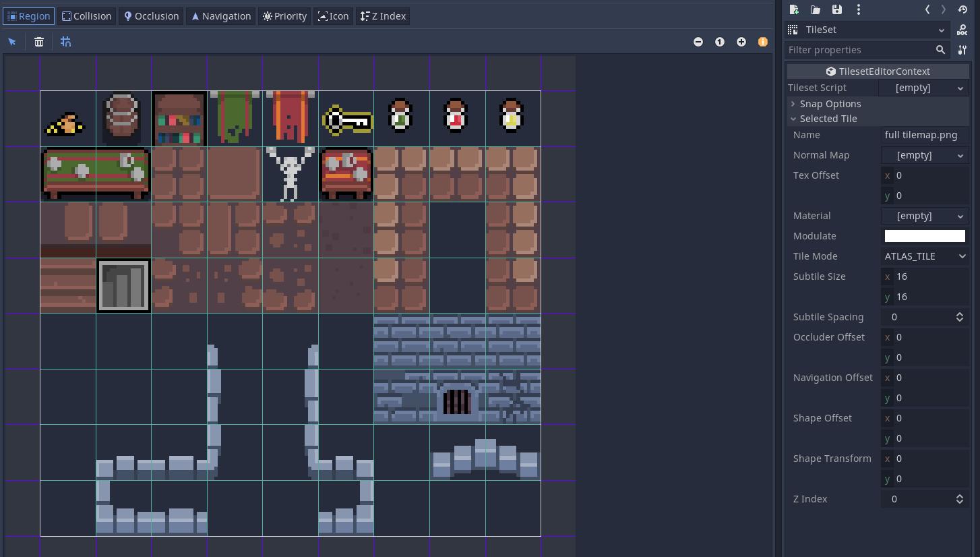Edit Shape Offset x value
The height and width of the screenshot is (557, 980).
coord(925,418)
